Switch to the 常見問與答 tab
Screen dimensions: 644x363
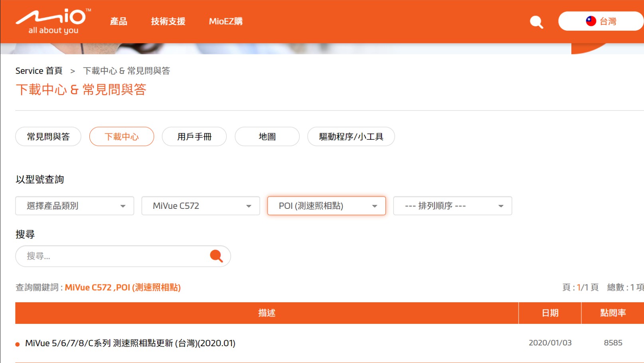[48, 137]
